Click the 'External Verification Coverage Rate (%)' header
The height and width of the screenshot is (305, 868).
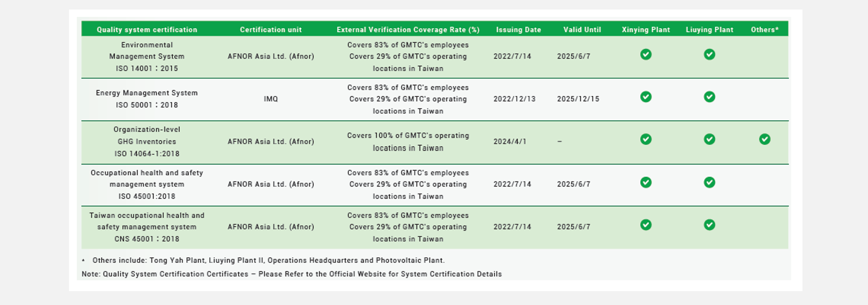408,30
